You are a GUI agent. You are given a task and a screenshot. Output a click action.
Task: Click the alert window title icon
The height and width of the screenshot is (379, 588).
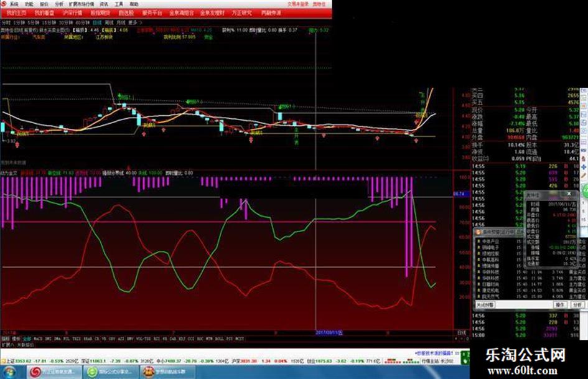pyautogui.click(x=478, y=232)
